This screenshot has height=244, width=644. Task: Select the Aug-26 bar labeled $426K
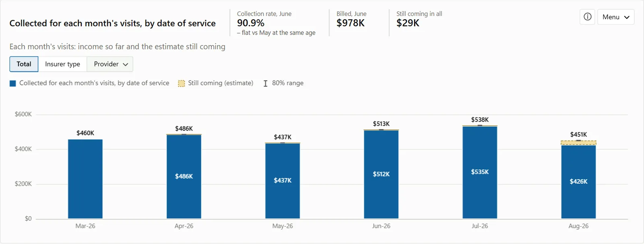point(578,182)
